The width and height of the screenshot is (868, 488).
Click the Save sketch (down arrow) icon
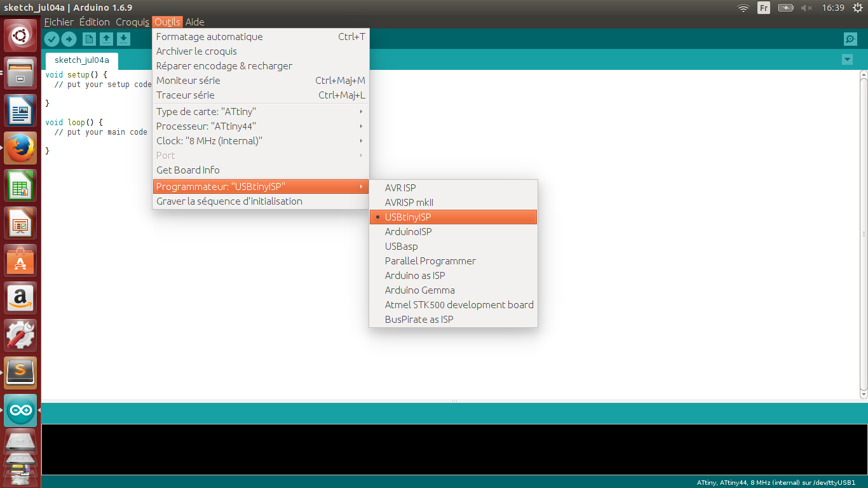(123, 39)
